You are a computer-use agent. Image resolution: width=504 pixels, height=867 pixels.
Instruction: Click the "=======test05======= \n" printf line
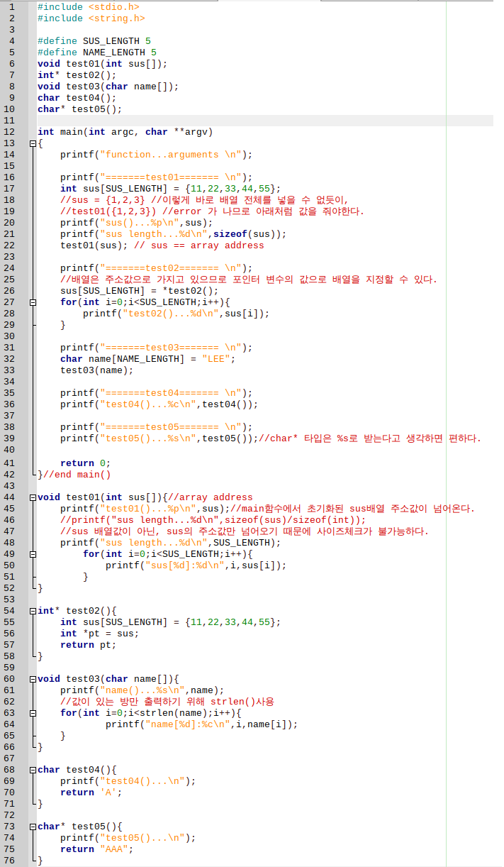[x=157, y=427]
